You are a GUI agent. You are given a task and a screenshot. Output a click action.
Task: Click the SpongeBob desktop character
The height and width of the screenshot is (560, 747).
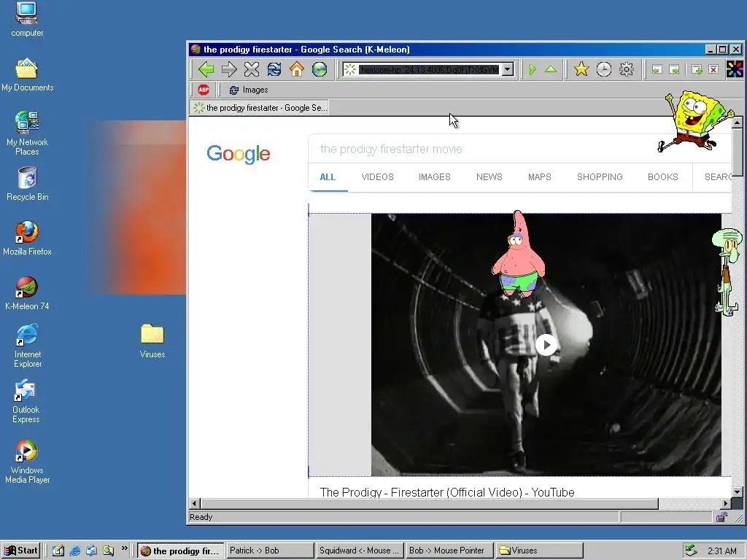pos(695,121)
